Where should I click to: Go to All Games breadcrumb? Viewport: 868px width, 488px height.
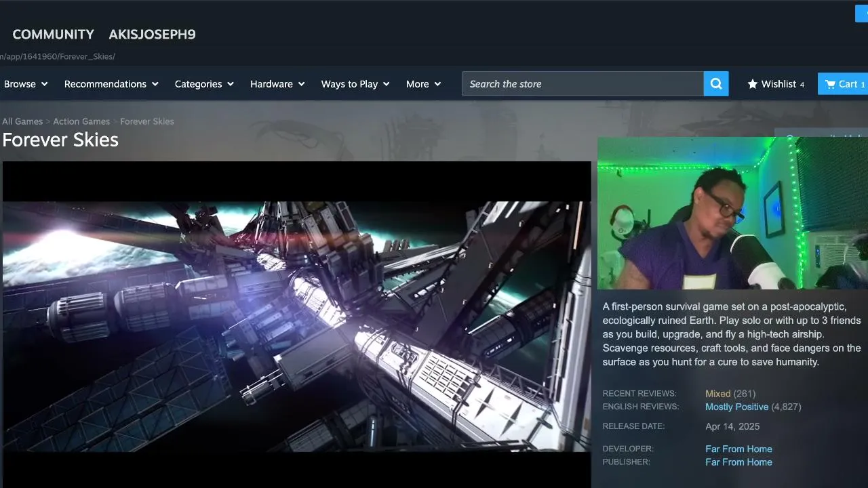[x=22, y=121]
